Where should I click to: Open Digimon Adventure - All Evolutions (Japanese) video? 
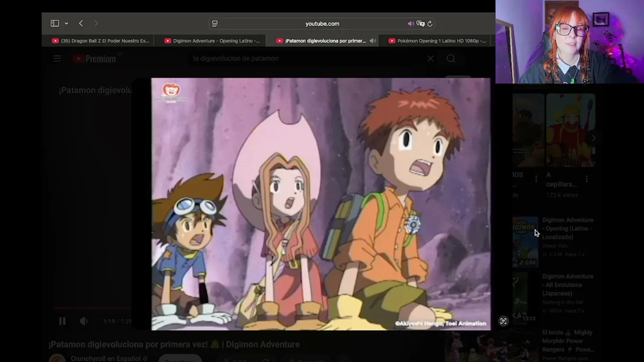pos(568,285)
